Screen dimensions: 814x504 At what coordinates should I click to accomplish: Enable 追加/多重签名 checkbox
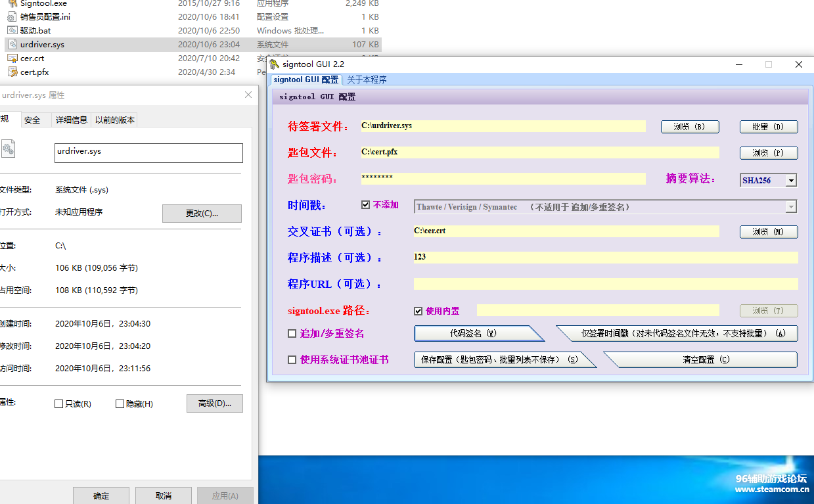point(292,334)
